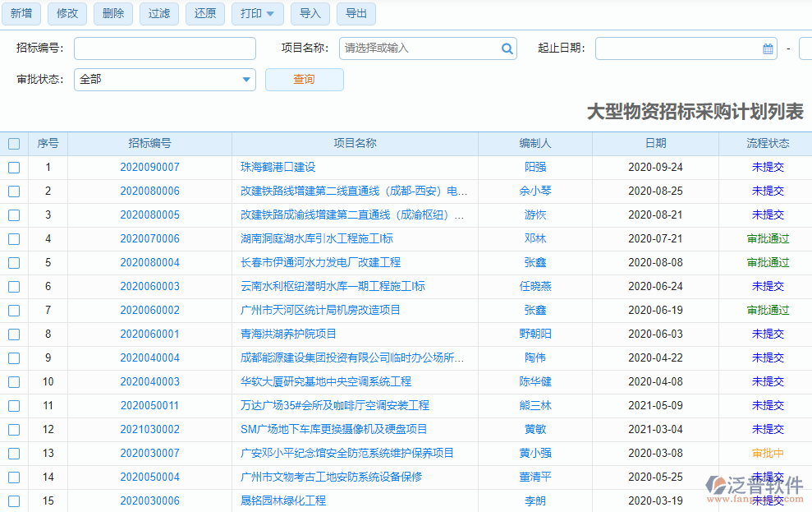The image size is (812, 512).
Task: Open the calendar icon in the date field
Action: click(x=767, y=48)
